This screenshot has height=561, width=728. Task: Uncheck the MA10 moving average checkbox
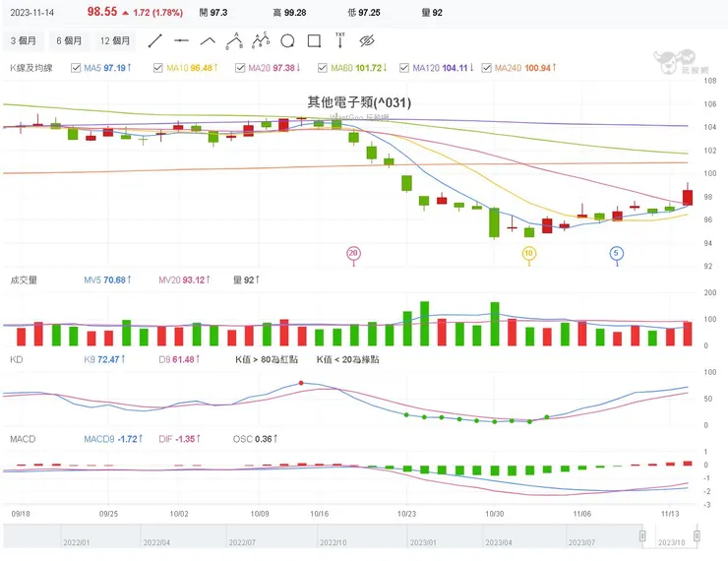point(157,68)
